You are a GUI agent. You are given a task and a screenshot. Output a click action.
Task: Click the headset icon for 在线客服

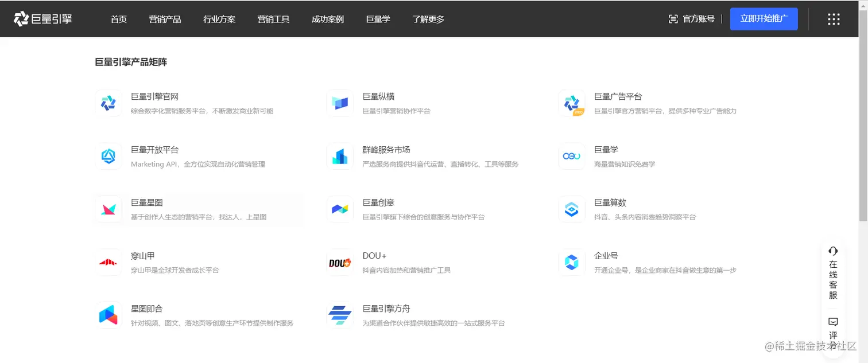click(x=833, y=251)
